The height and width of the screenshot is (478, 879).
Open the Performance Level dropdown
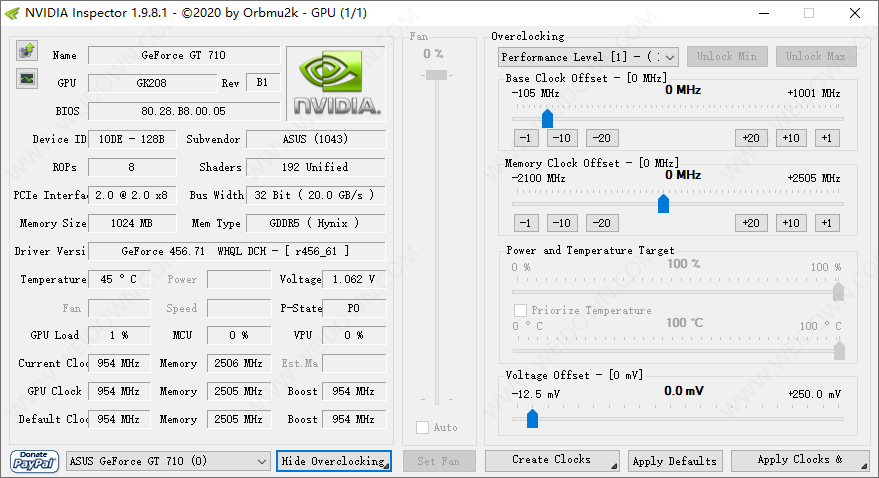pyautogui.click(x=588, y=57)
